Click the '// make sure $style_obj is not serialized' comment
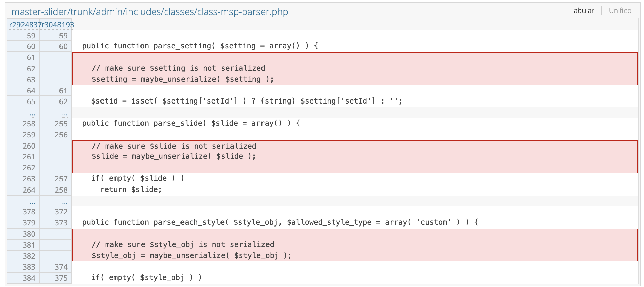 click(183, 245)
